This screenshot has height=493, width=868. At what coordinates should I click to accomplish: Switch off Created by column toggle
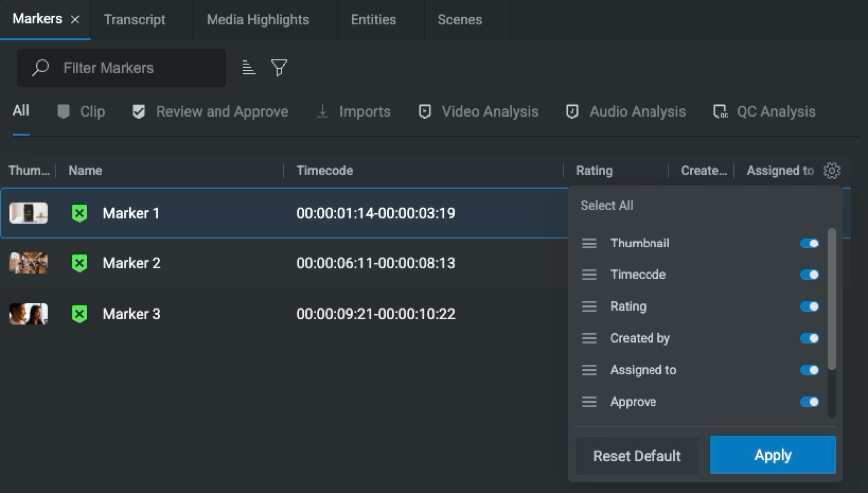[x=809, y=338]
